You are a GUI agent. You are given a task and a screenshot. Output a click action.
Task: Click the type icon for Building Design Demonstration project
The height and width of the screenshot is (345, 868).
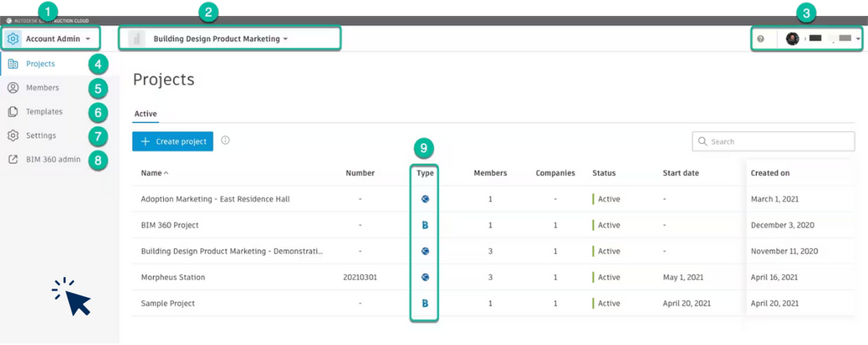[x=425, y=251]
